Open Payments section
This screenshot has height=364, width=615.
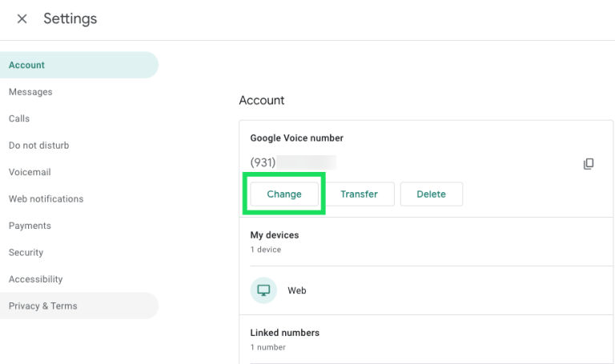[x=79, y=226]
